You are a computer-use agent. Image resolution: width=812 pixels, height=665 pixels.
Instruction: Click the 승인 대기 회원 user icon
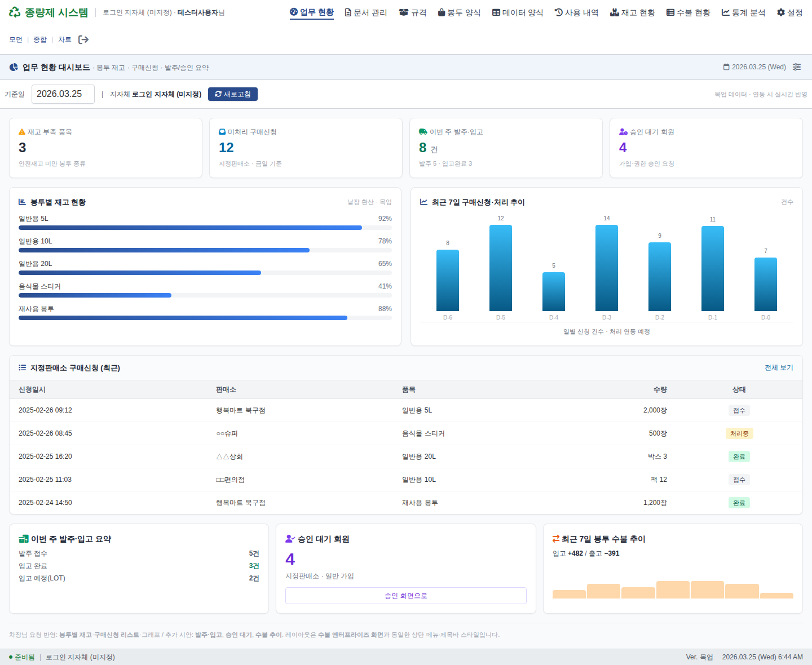pyautogui.click(x=623, y=132)
